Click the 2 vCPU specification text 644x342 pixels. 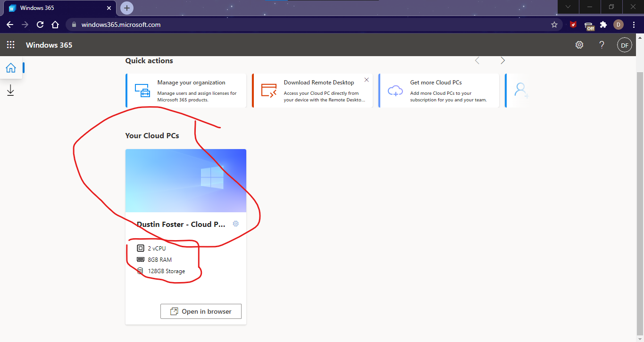click(x=157, y=248)
